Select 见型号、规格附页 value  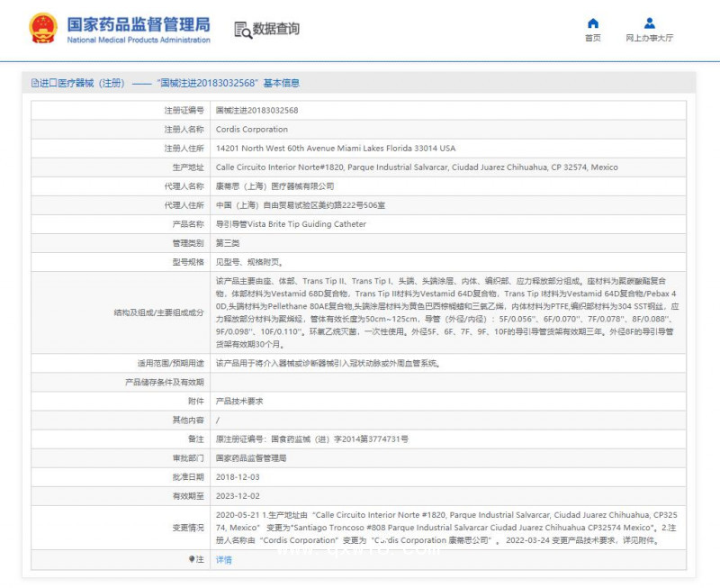pos(249,262)
